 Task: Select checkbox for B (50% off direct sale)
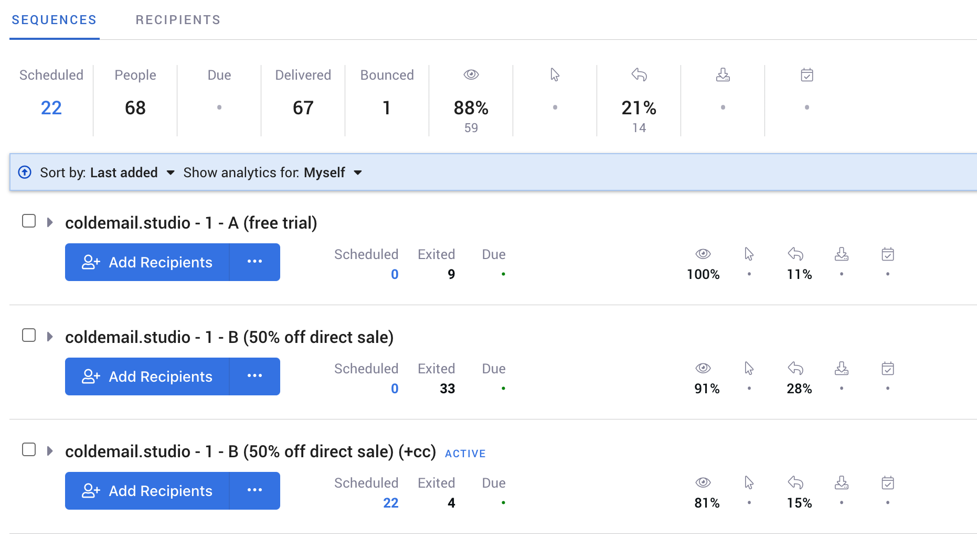coord(29,336)
